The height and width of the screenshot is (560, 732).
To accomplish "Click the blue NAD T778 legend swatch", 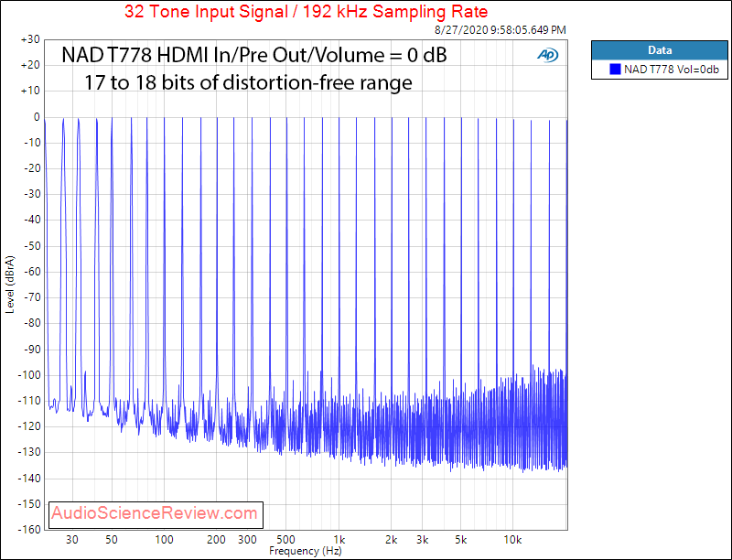I will click(x=615, y=70).
